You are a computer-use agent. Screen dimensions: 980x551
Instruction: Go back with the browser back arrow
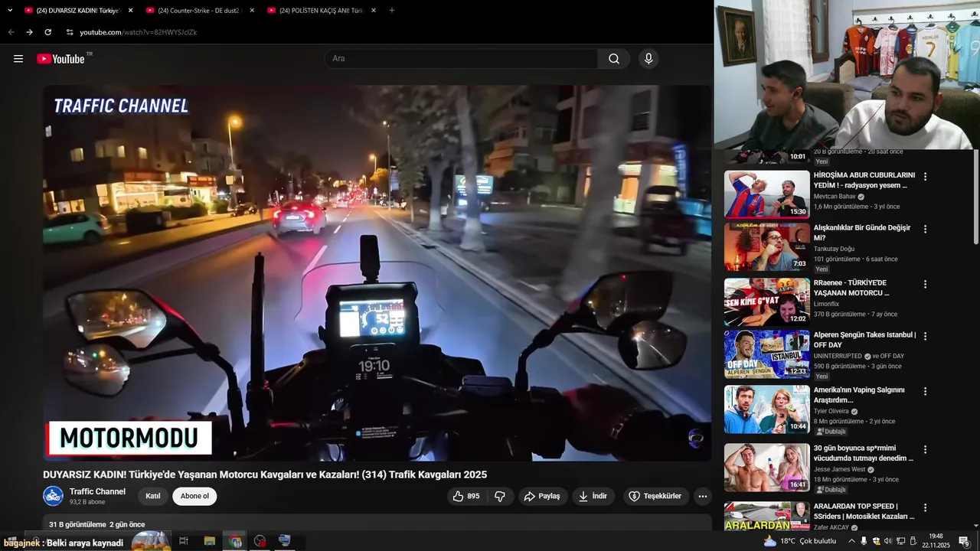click(x=11, y=32)
